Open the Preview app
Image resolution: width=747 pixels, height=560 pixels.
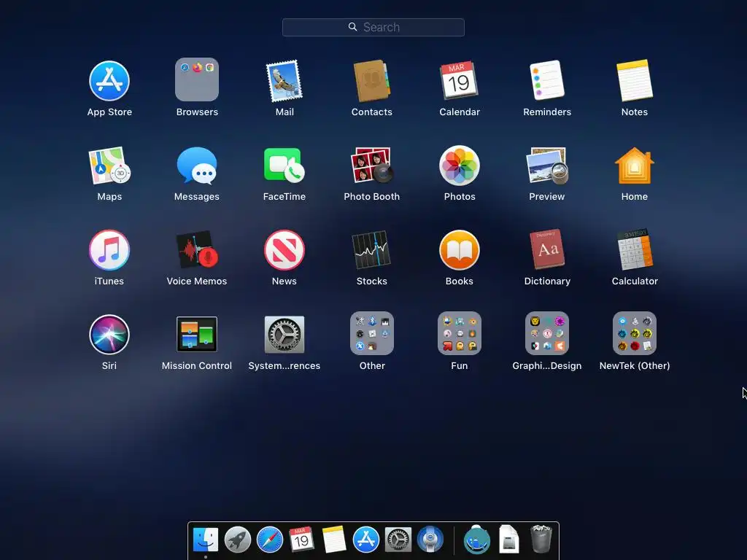click(547, 166)
